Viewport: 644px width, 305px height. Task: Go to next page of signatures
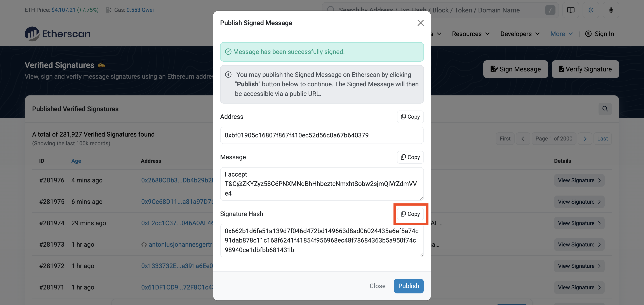pyautogui.click(x=585, y=139)
